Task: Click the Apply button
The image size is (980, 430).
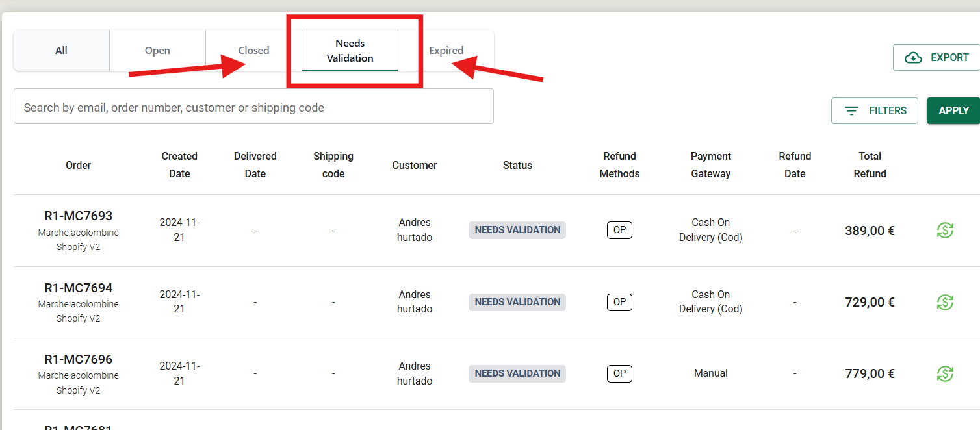Action: click(x=953, y=110)
